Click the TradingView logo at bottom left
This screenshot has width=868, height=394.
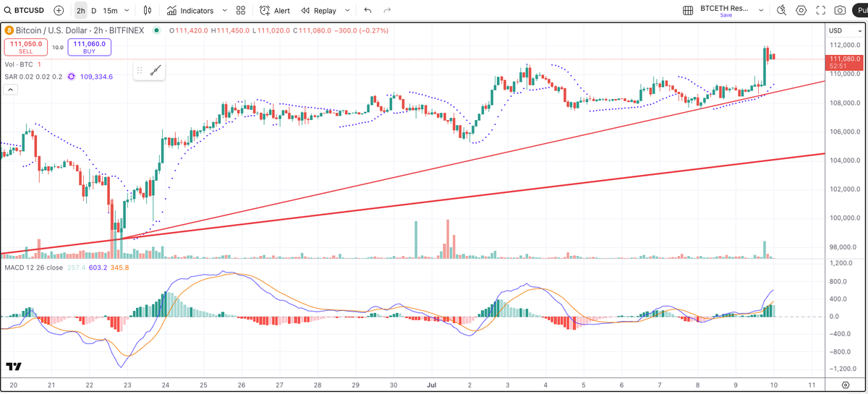(13, 367)
